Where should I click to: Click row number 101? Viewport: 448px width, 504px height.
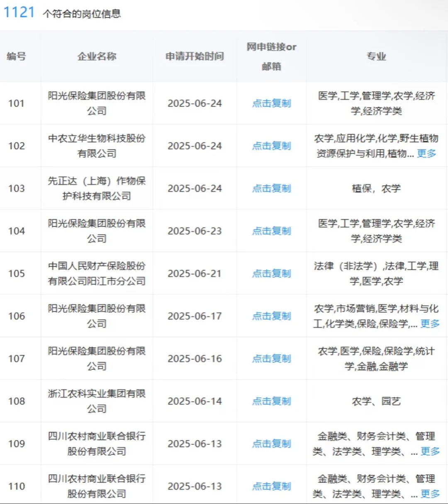click(x=17, y=103)
